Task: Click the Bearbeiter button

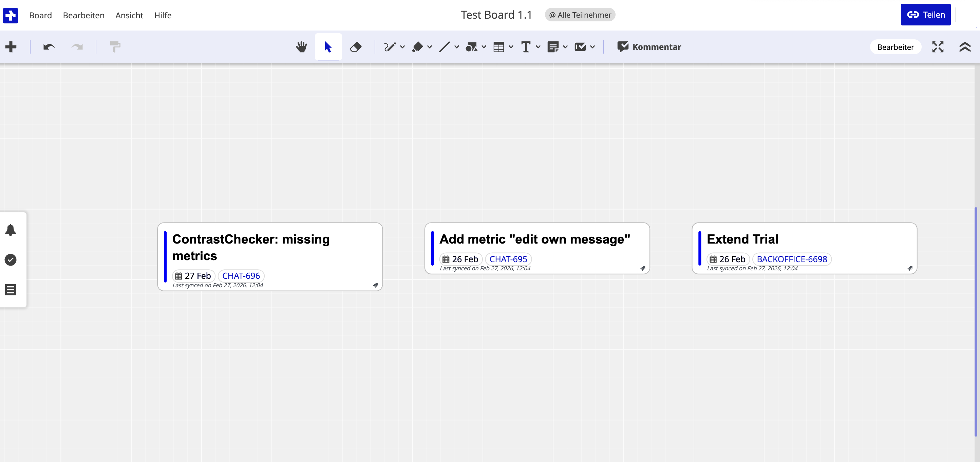Action: 896,47
